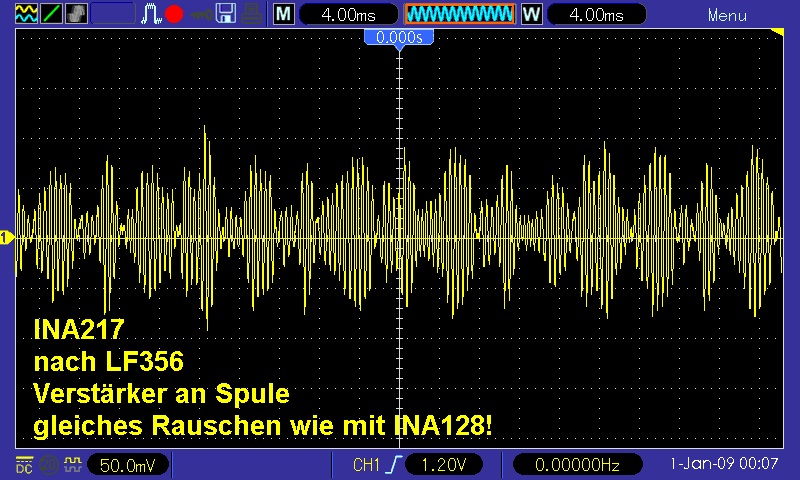Click the grayed 20 bandwidth limit icon
800x480 pixels.
[x=48, y=465]
